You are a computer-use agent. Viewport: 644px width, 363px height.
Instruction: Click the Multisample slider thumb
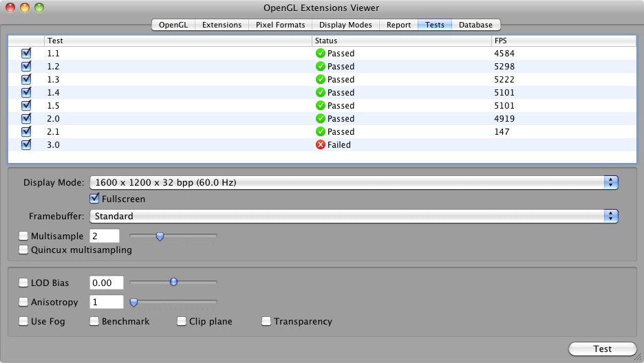160,236
